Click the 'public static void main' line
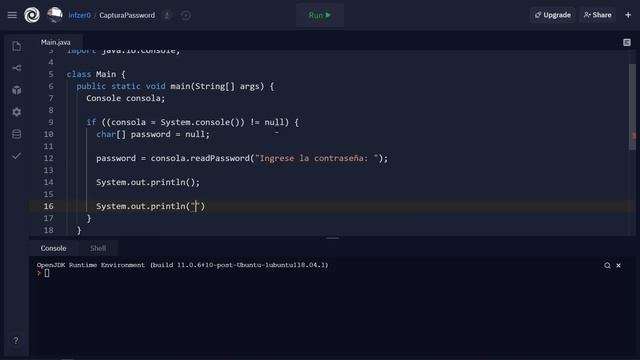 point(175,87)
